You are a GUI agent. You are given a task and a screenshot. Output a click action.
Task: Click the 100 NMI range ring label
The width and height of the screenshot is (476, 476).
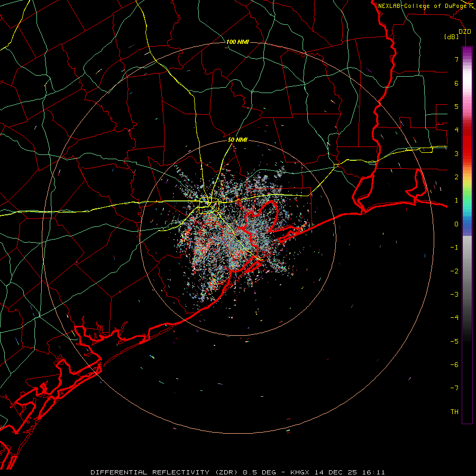click(x=237, y=42)
